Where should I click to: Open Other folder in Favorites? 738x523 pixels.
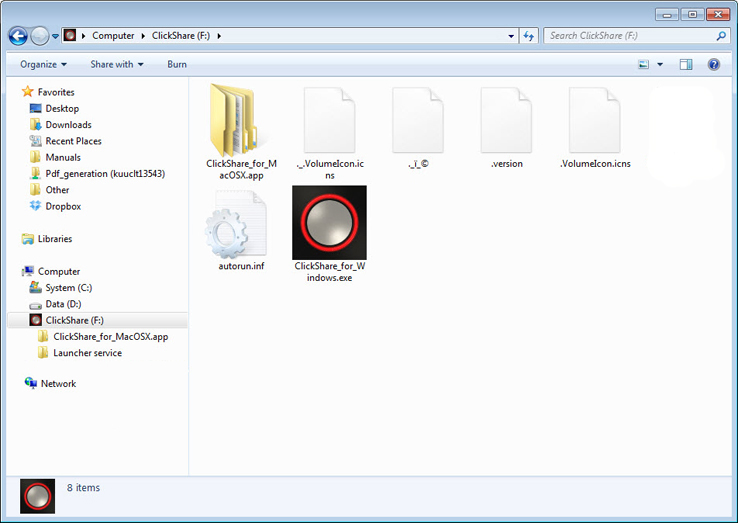coord(57,190)
